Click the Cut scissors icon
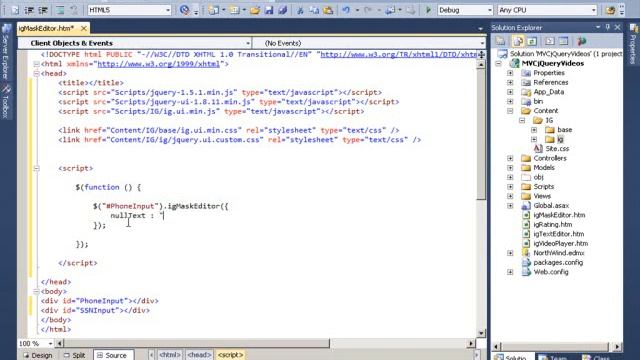Image resolution: width=640 pixels, height=360 pixels. tap(300, 10)
